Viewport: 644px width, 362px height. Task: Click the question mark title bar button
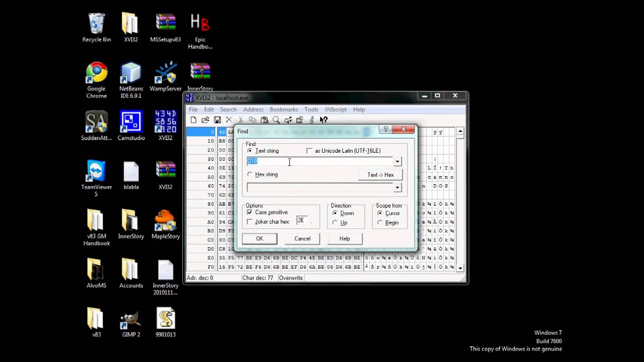point(385,130)
